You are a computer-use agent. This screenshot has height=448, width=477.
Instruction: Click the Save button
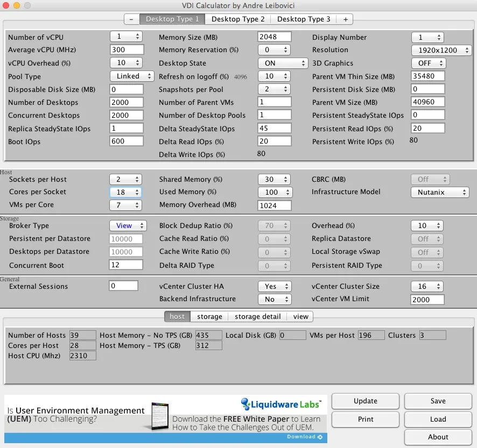(438, 401)
